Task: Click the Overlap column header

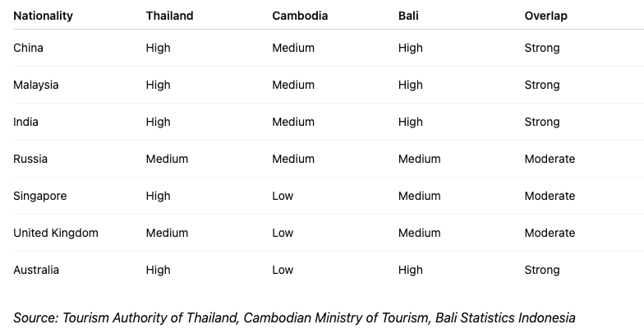Action: (x=545, y=16)
